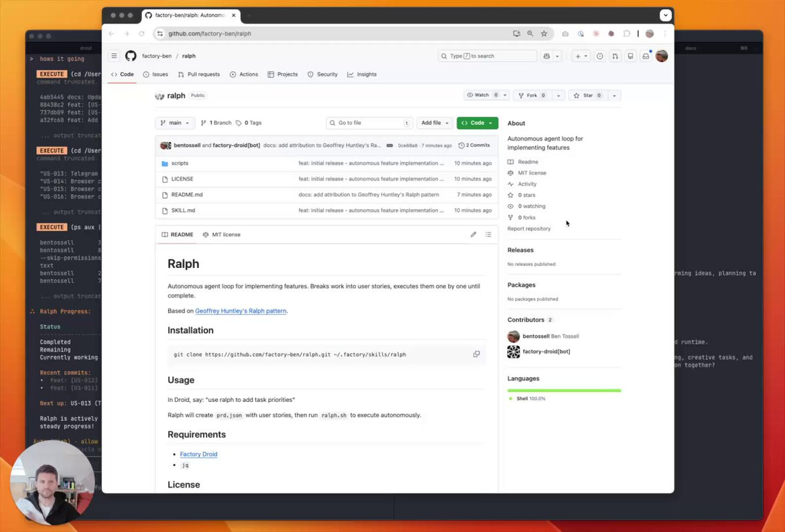Viewport: 785px width, 532px height.
Task: Expand the Add file dropdown
Action: coord(436,123)
